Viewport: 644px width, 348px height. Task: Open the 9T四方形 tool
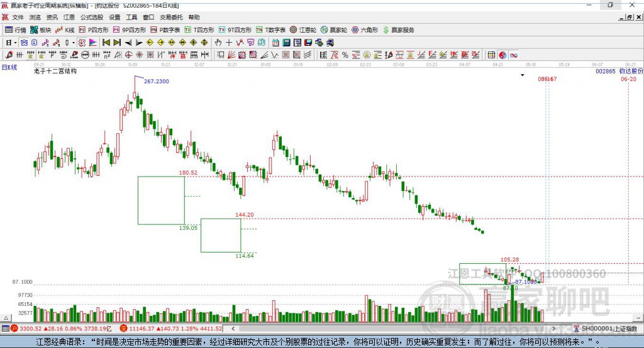click(235, 30)
